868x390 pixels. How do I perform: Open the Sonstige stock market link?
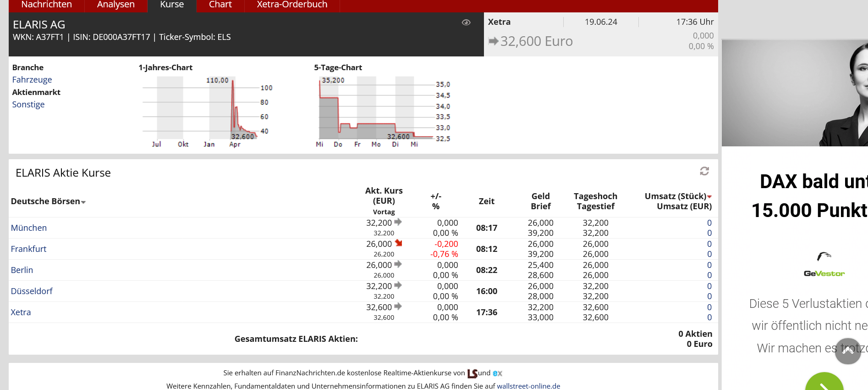(28, 105)
